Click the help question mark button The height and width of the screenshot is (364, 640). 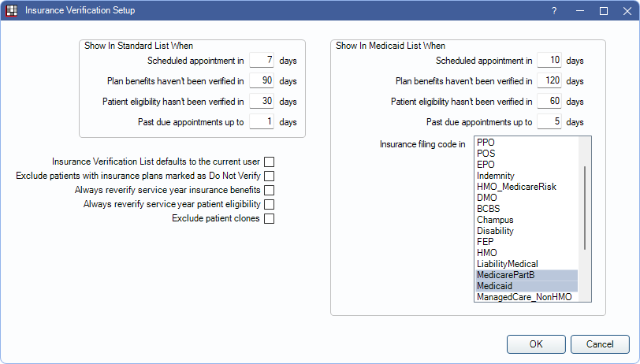[x=554, y=10]
